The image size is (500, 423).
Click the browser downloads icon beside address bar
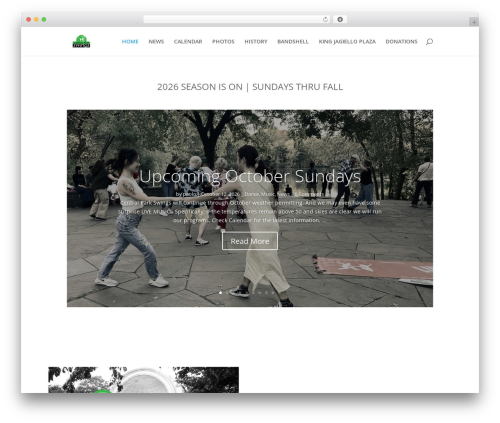pyautogui.click(x=340, y=20)
